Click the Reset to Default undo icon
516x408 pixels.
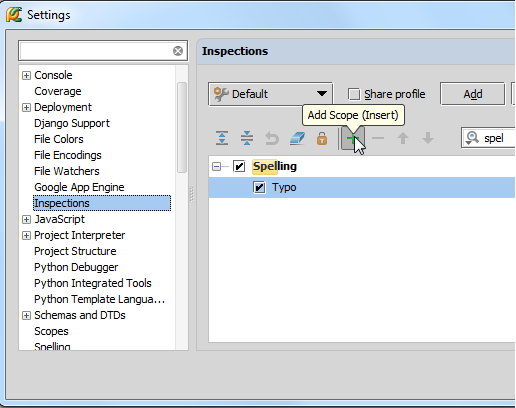pyautogui.click(x=272, y=139)
